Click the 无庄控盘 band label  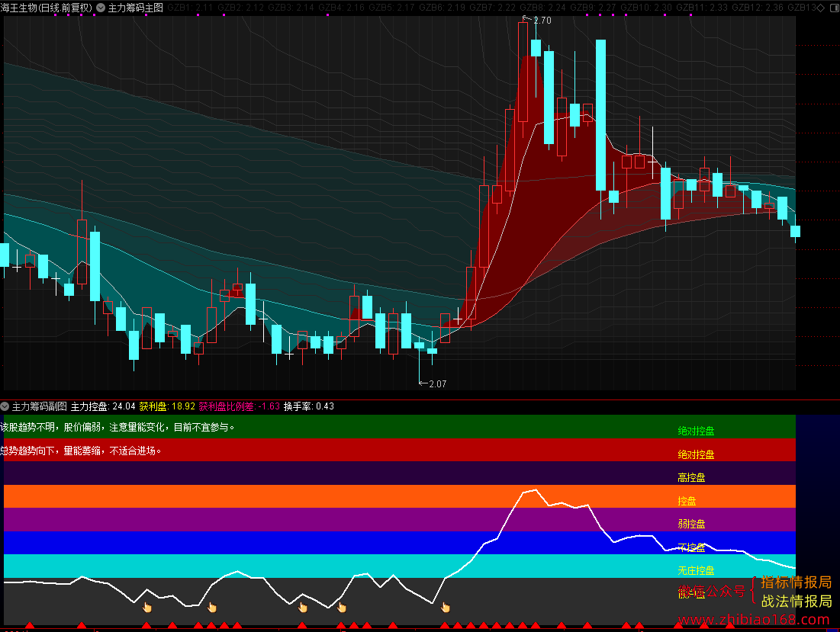click(x=696, y=570)
